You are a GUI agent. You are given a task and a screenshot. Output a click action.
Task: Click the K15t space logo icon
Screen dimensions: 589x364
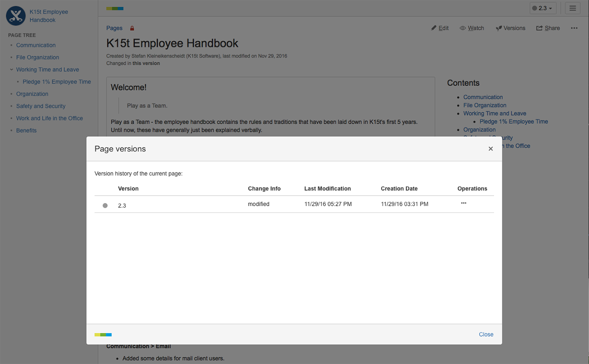[x=16, y=16]
